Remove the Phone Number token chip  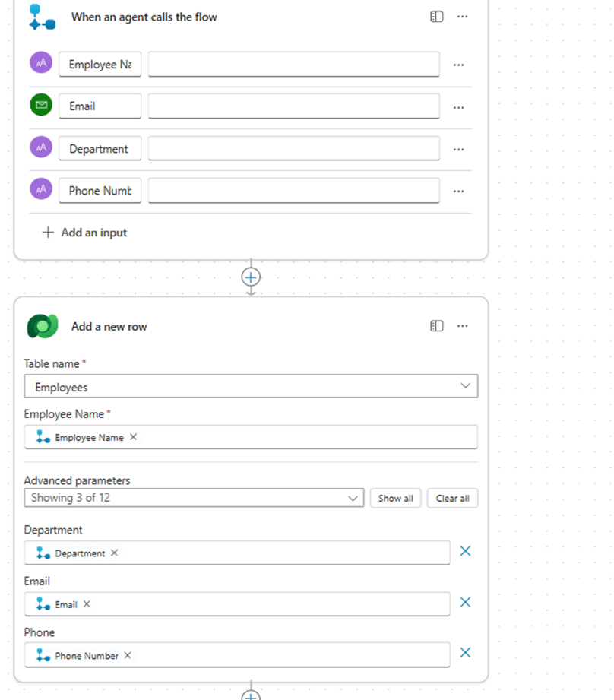[x=128, y=655]
